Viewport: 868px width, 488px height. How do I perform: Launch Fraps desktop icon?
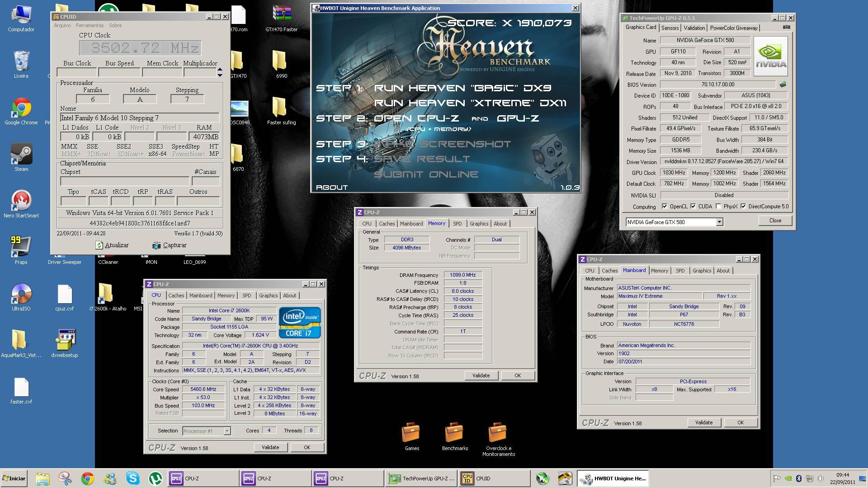[x=21, y=251]
